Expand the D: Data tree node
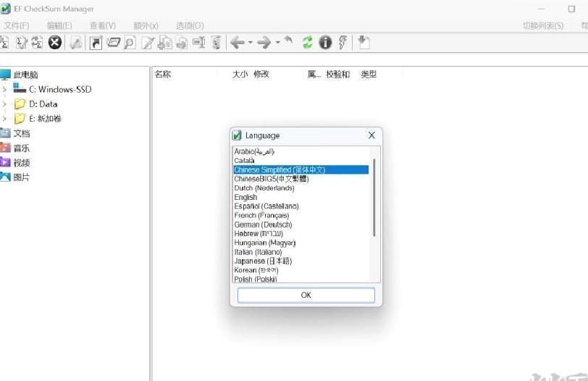The width and height of the screenshot is (588, 381). pos(4,104)
